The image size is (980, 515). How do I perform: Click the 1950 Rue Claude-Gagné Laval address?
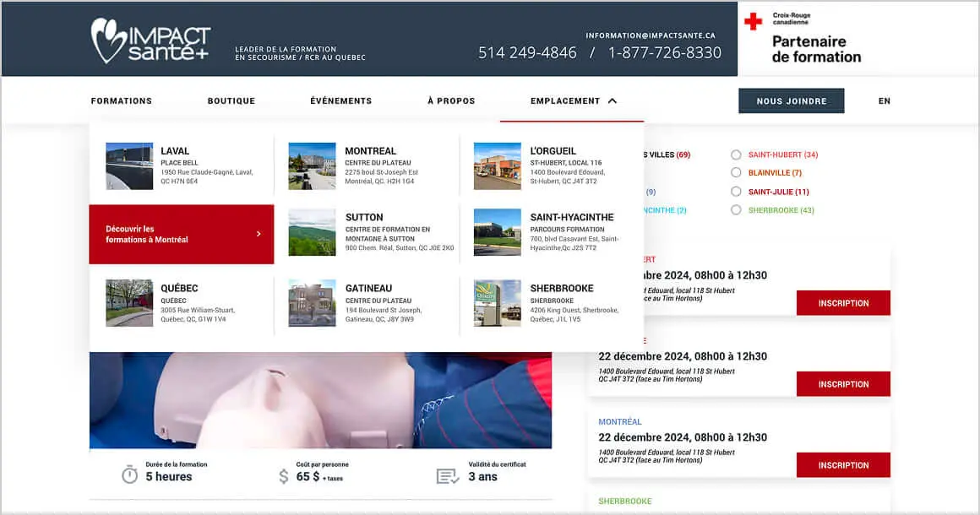pos(206,176)
